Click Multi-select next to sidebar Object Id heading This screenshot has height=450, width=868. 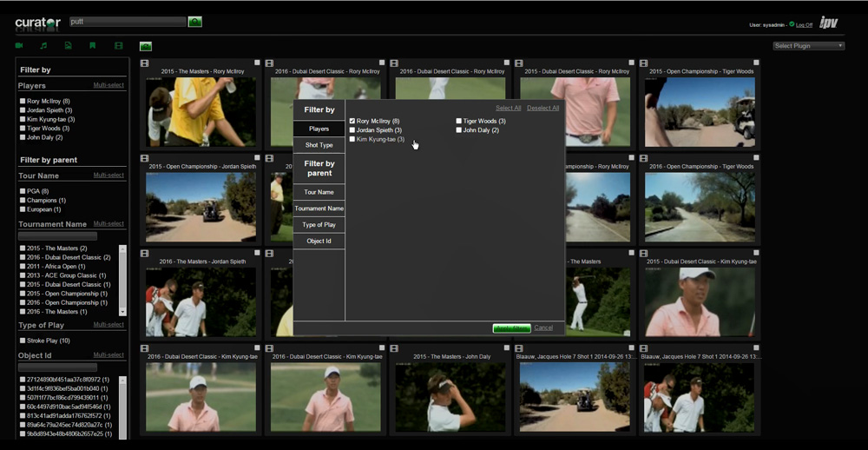tap(108, 354)
